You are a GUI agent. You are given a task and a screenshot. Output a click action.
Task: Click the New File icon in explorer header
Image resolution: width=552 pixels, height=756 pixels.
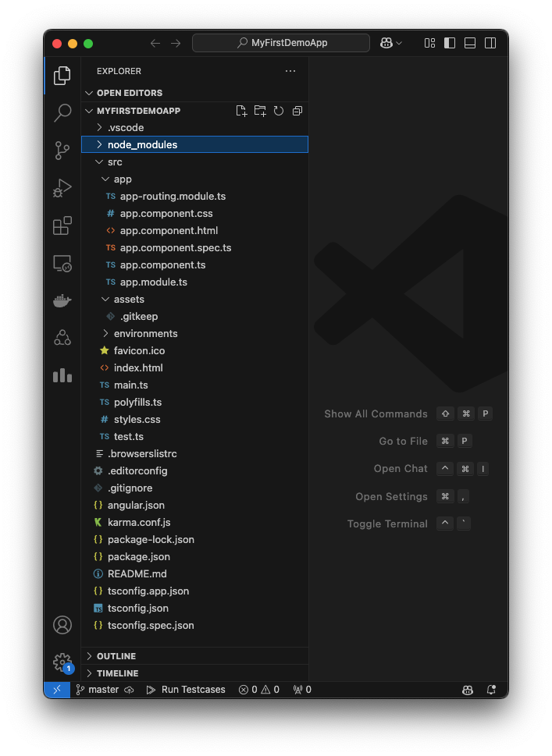tap(241, 111)
